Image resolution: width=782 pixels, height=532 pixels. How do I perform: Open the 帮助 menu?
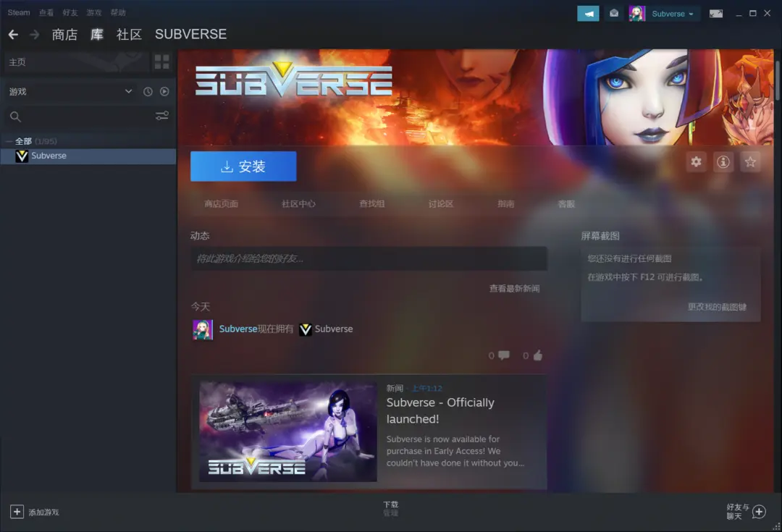click(118, 12)
